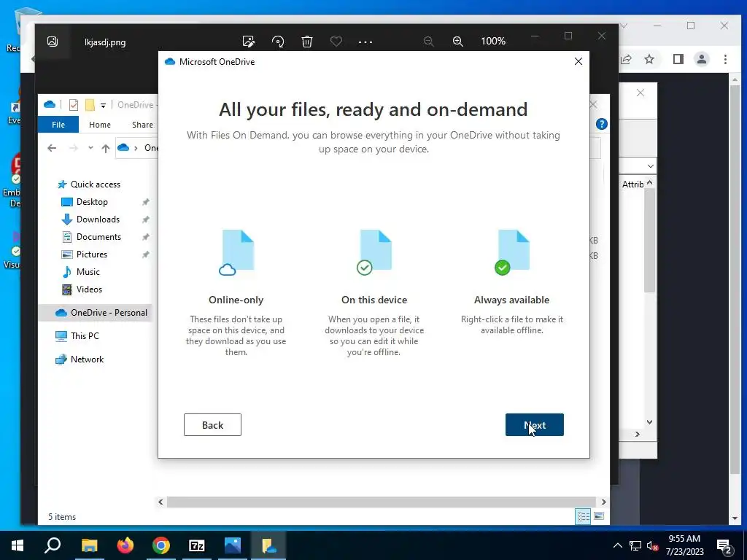The height and width of the screenshot is (560, 747).
Task: Select Videos in navigation pane
Action: pyautogui.click(x=88, y=289)
